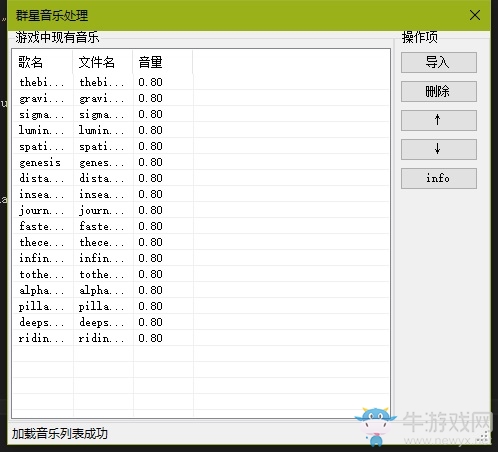Open the info button
The height and width of the screenshot is (452, 498).
439,178
